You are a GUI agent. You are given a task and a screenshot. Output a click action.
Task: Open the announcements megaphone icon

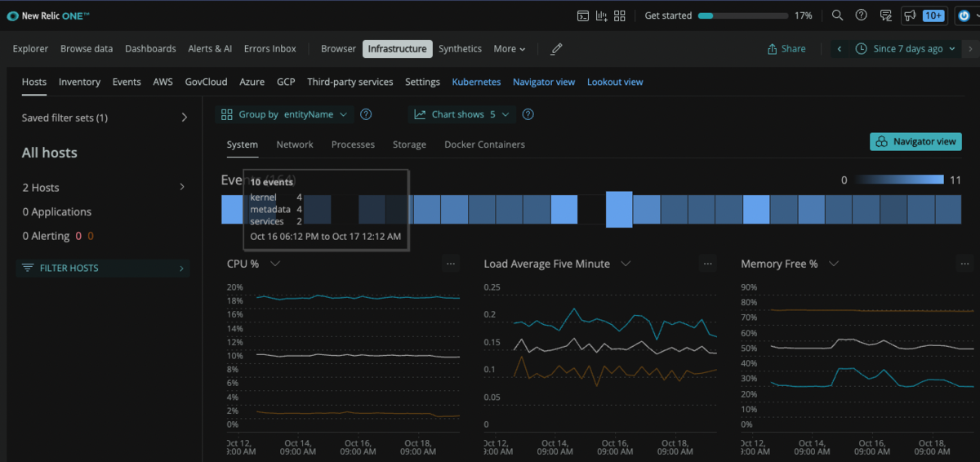point(909,16)
